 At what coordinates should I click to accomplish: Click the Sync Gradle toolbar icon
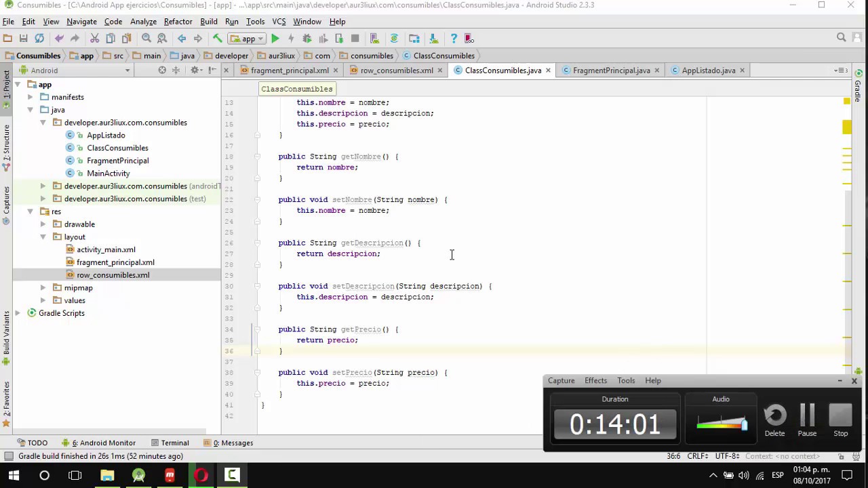(x=394, y=39)
